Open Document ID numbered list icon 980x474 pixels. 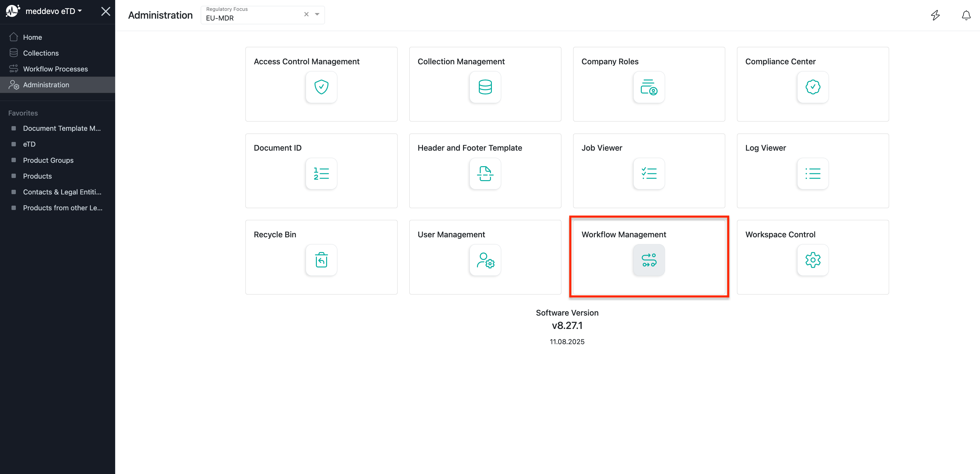tap(321, 174)
